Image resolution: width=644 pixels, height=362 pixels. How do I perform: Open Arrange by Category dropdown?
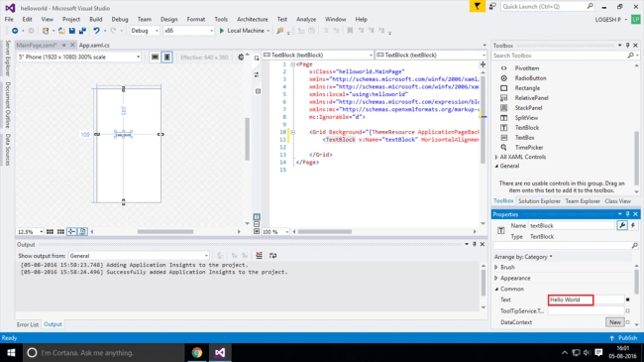pyautogui.click(x=523, y=257)
